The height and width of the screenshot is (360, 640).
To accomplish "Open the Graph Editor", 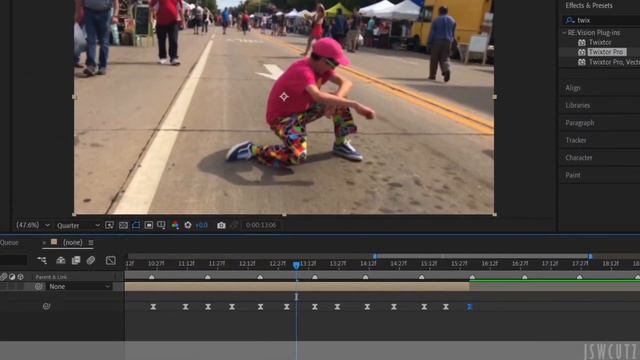I will (111, 260).
